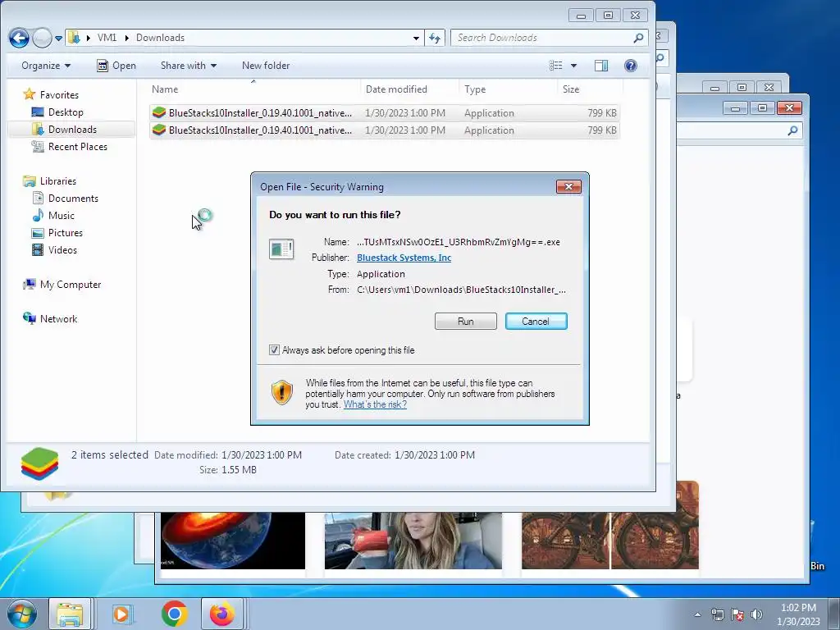This screenshot has height=630, width=840.
Task: Open the address bar history dropdown
Action: (416, 38)
